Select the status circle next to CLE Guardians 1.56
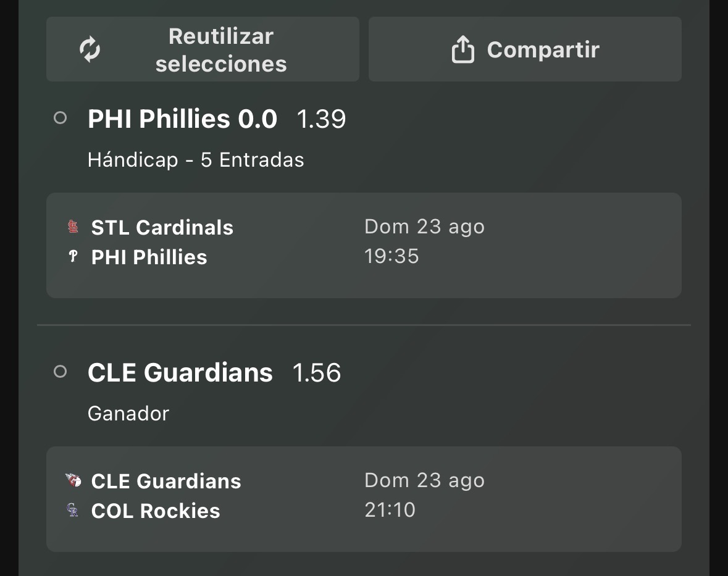This screenshot has height=576, width=728. pyautogui.click(x=61, y=372)
